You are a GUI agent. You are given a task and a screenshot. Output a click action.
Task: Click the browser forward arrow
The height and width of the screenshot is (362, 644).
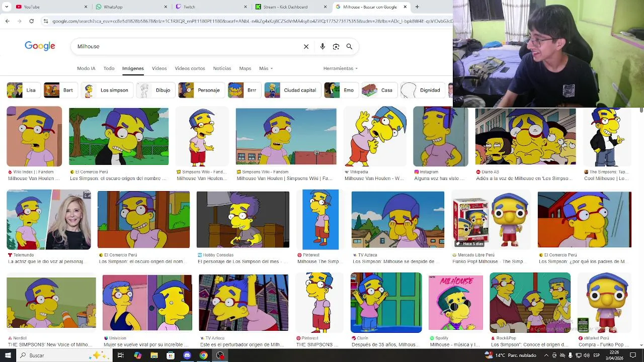(x=19, y=21)
